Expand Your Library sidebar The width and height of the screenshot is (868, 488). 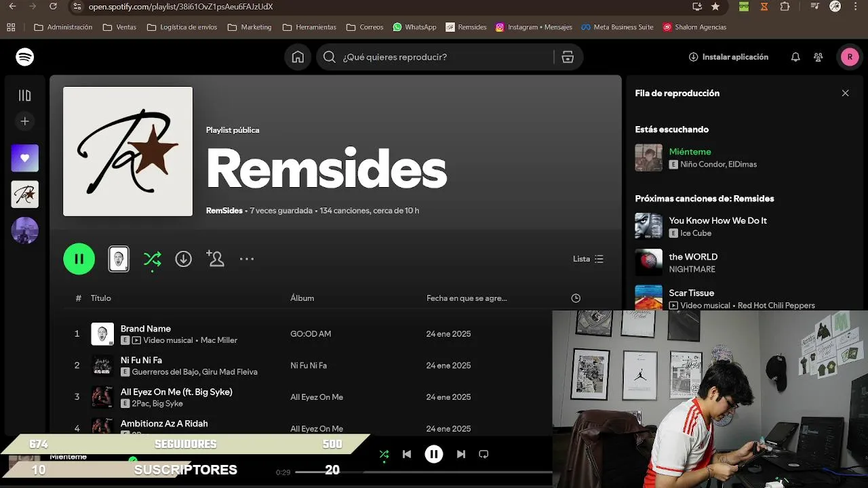tap(25, 96)
